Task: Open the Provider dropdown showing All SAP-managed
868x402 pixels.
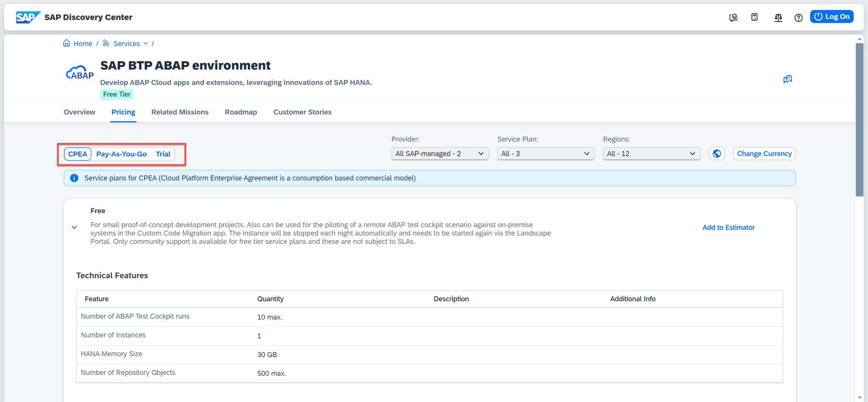Action: [440, 153]
